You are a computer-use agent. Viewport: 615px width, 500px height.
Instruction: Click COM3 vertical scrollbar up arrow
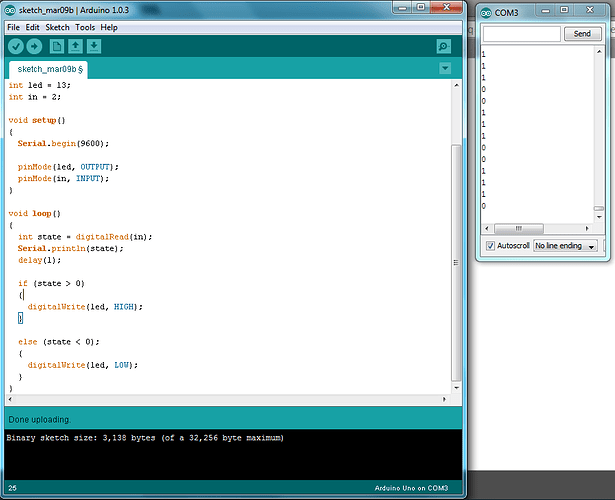click(x=599, y=51)
